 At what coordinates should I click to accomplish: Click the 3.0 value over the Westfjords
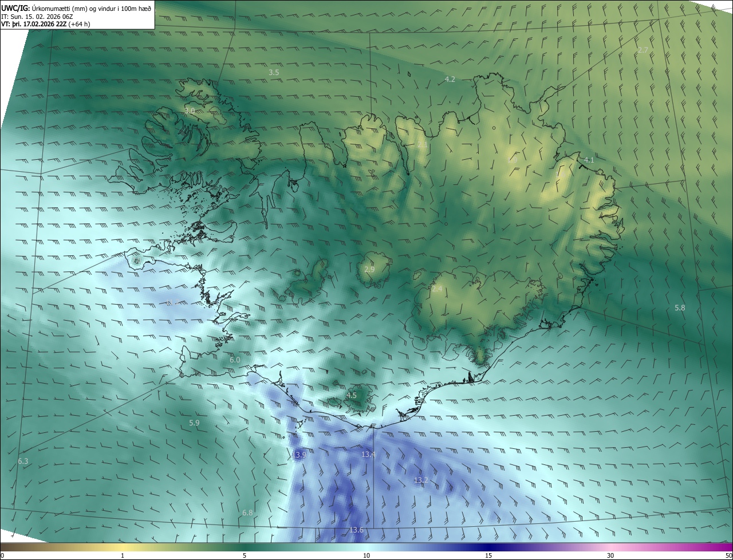[190, 111]
